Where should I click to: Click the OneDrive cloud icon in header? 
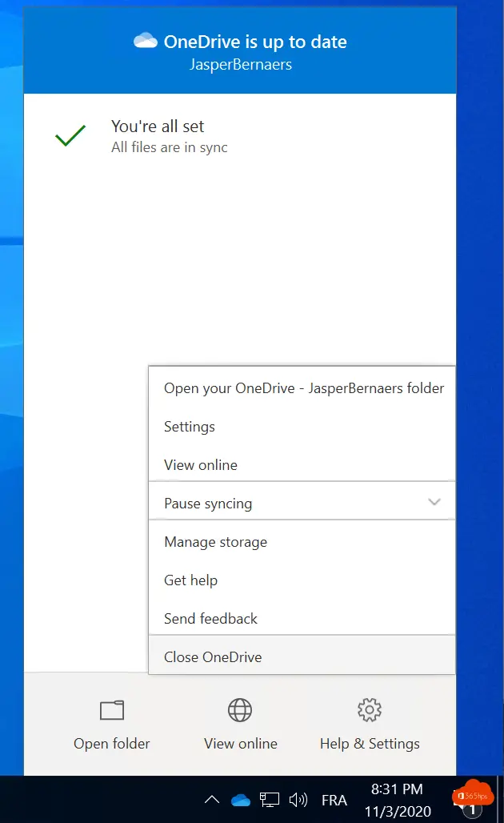click(x=146, y=40)
